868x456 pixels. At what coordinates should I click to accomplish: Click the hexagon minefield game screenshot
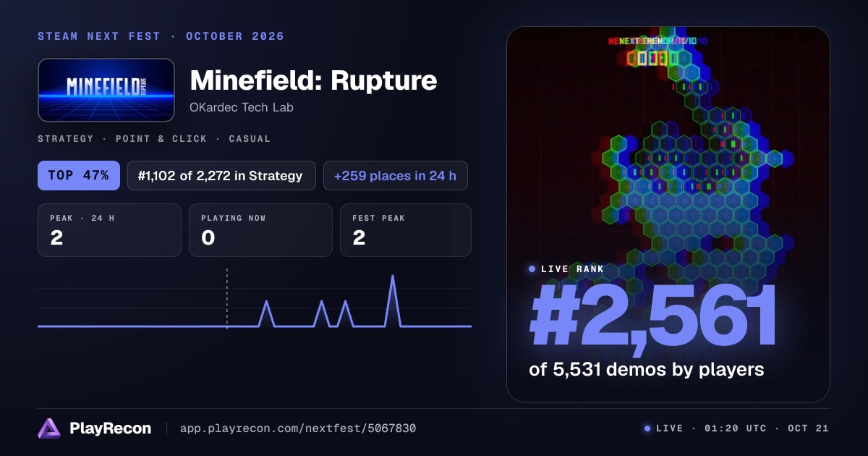pyautogui.click(x=668, y=214)
